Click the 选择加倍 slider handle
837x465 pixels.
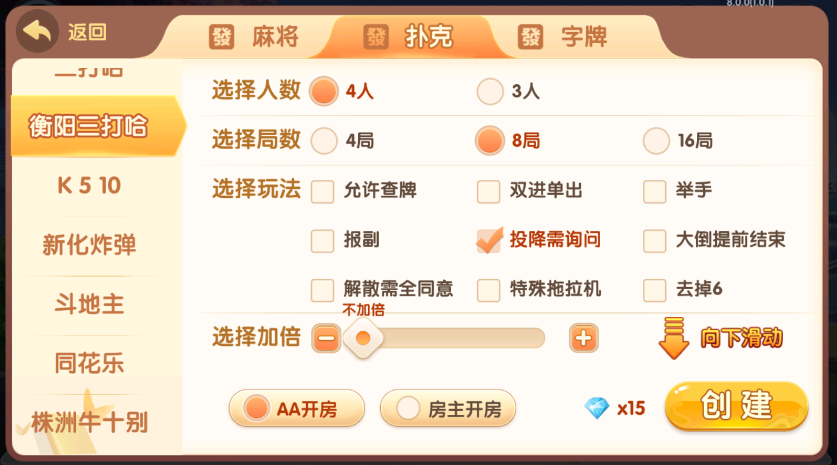363,338
